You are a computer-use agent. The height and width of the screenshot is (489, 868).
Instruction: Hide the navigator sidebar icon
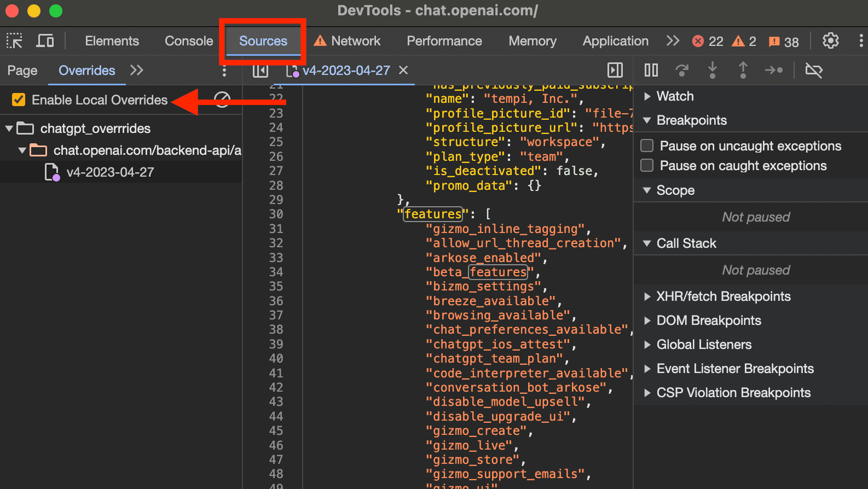click(261, 70)
